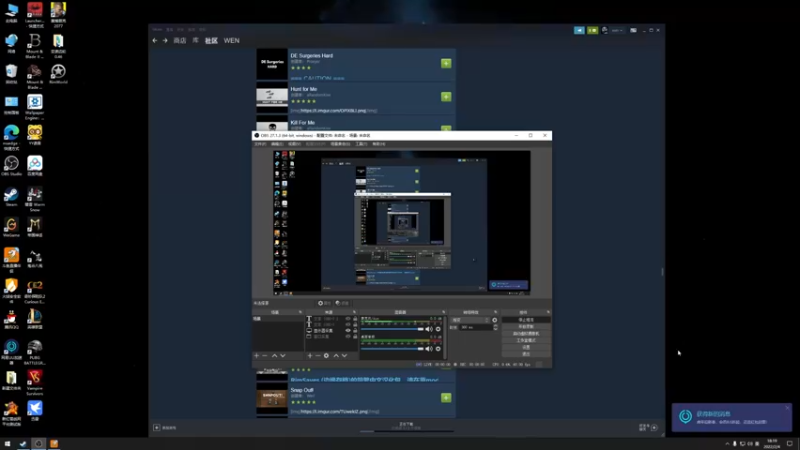Click second button in OBS Controls panel
Screen dimensions: 800x450
(x=526, y=327)
